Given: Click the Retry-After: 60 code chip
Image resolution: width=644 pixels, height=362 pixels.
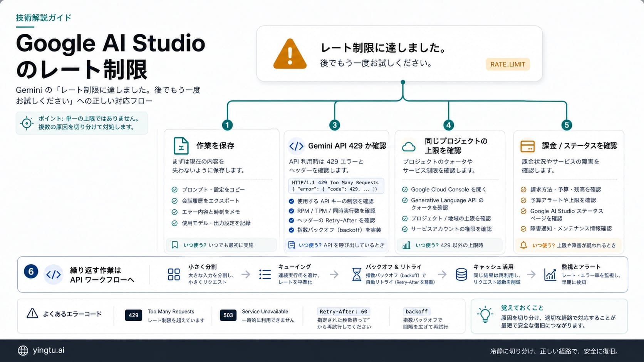Looking at the screenshot, I should click(344, 312).
